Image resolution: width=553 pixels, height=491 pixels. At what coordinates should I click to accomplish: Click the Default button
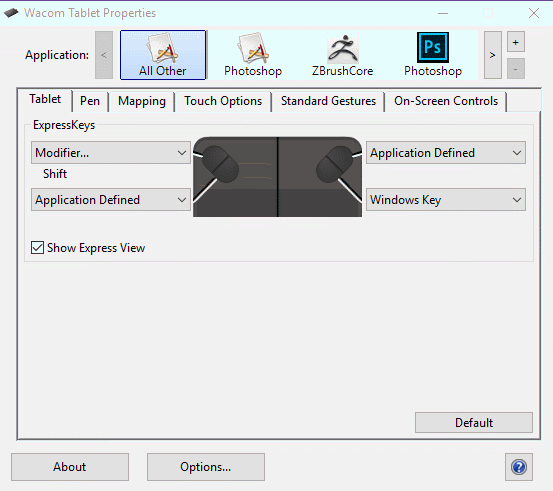(x=474, y=423)
